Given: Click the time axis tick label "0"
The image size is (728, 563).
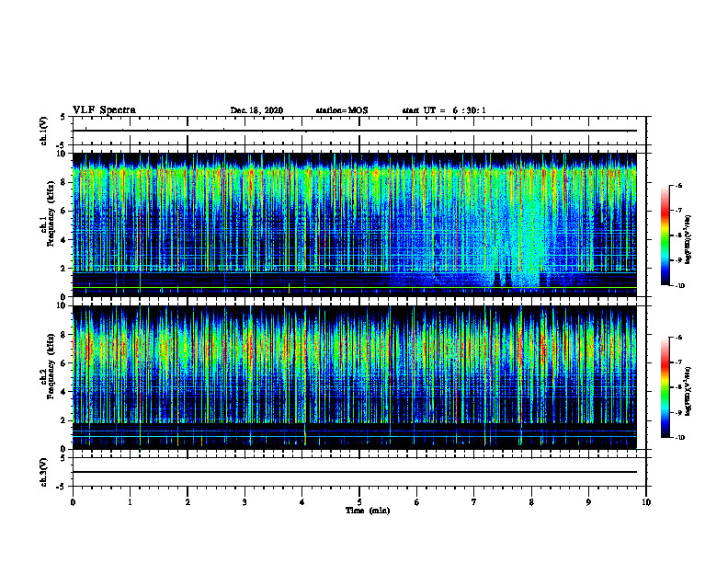Looking at the screenshot, I should (73, 502).
